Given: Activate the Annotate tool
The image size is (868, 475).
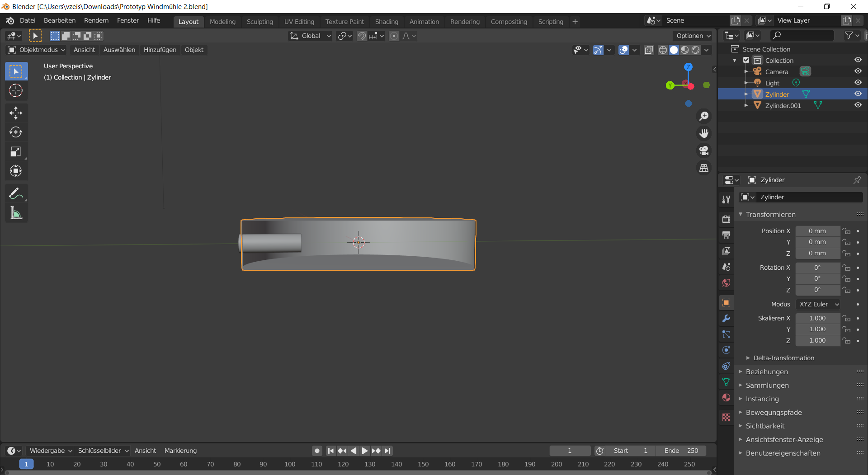Looking at the screenshot, I should point(16,193).
